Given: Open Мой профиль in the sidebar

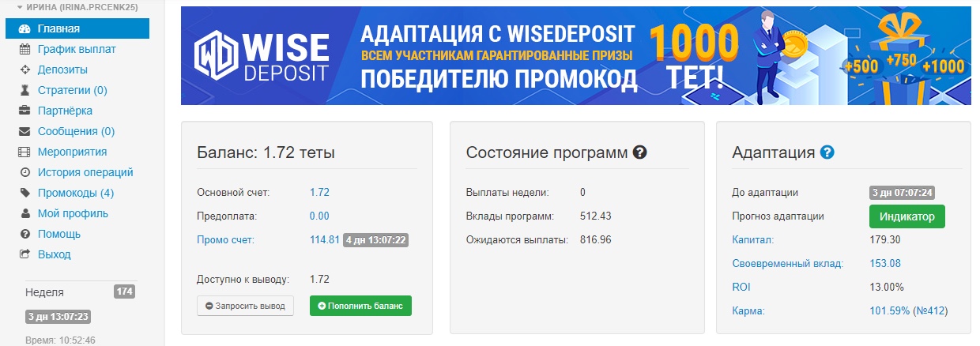Looking at the screenshot, I should [73, 213].
